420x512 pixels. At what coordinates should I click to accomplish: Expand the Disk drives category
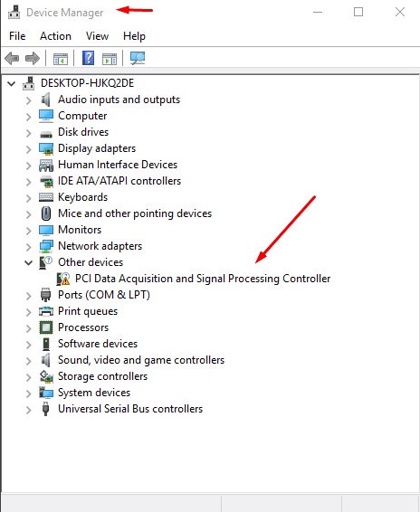coord(29,133)
